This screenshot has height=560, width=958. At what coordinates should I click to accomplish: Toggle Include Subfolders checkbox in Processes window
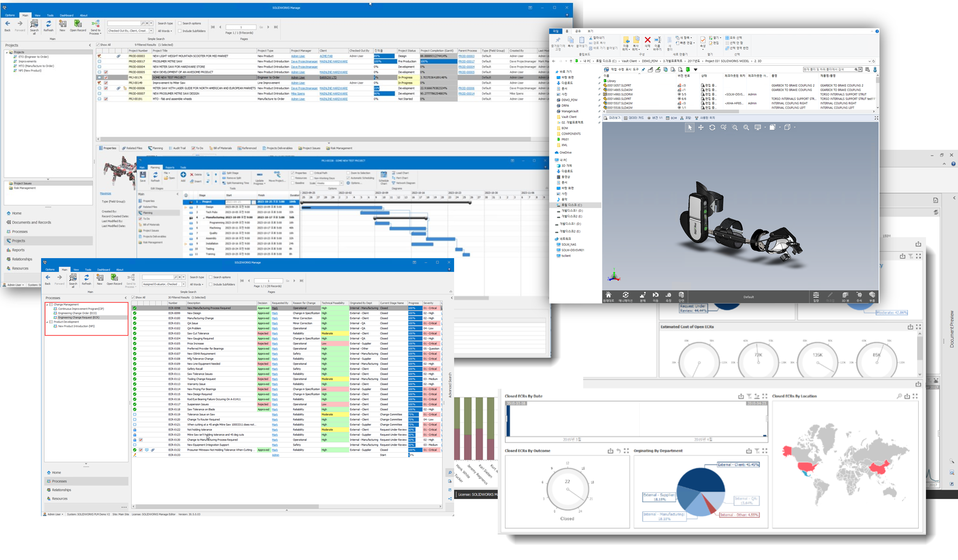211,284
